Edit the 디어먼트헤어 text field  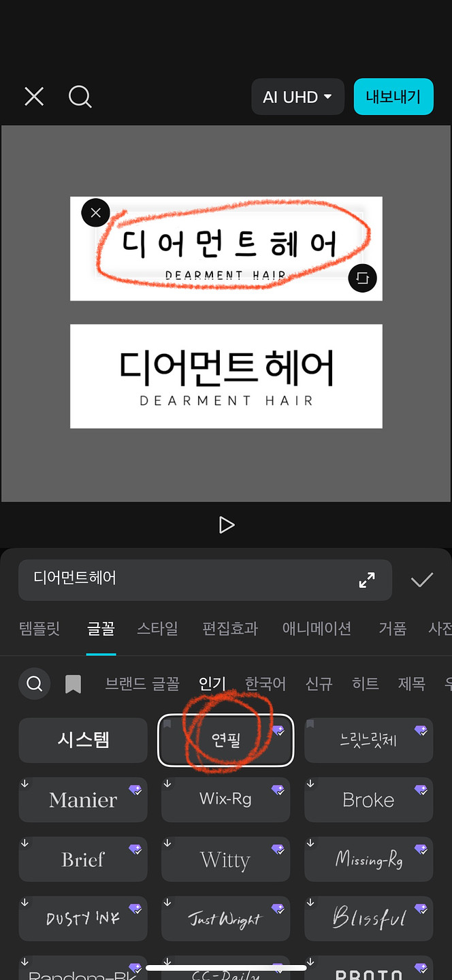point(191,580)
